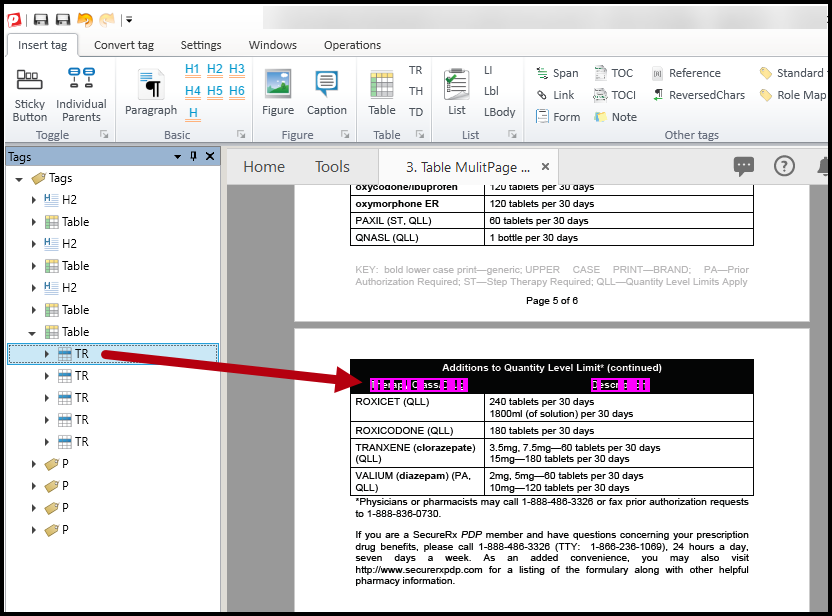Insert a Reference tag
832x616 pixels.
click(686, 73)
